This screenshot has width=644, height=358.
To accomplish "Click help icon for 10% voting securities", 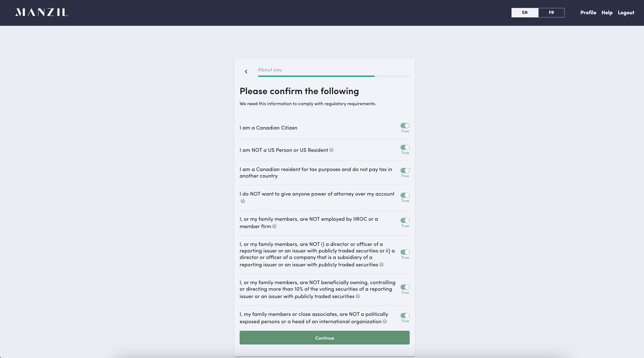I will pyautogui.click(x=358, y=296).
